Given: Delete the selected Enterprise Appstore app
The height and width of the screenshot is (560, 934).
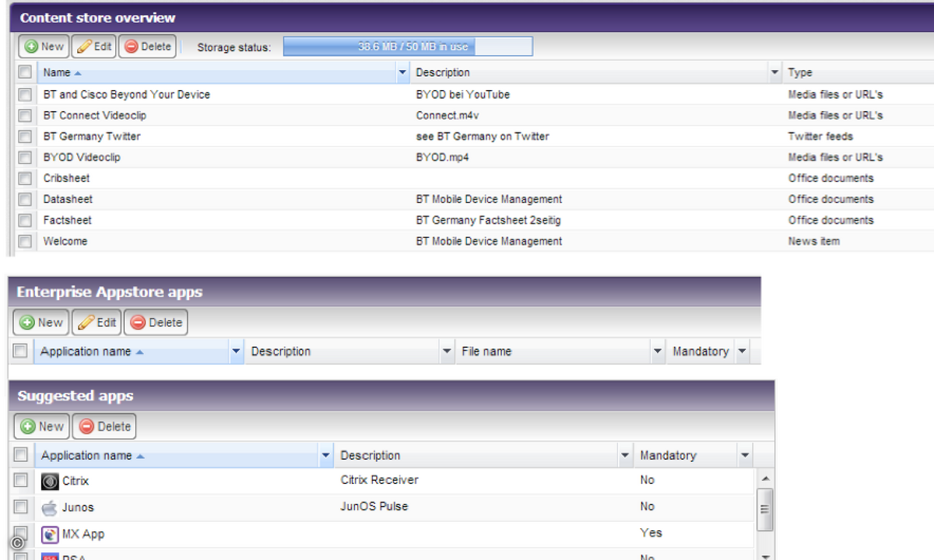Looking at the screenshot, I should click(x=156, y=322).
